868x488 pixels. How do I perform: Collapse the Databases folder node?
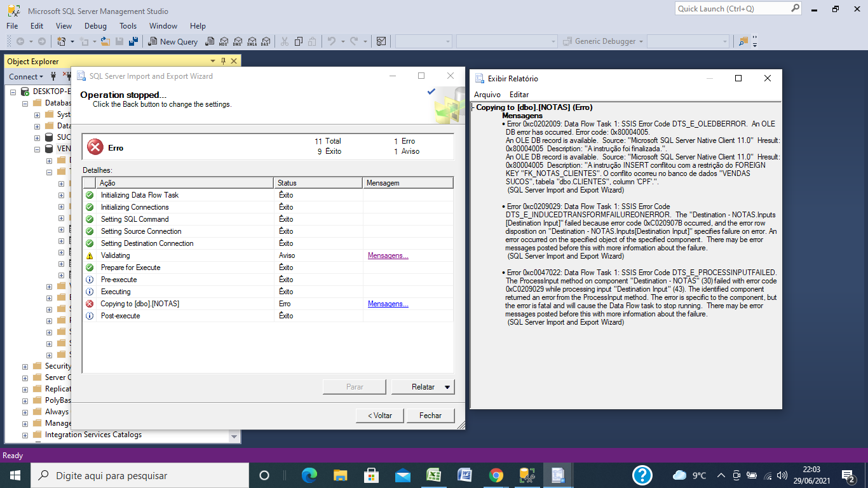pyautogui.click(x=25, y=103)
